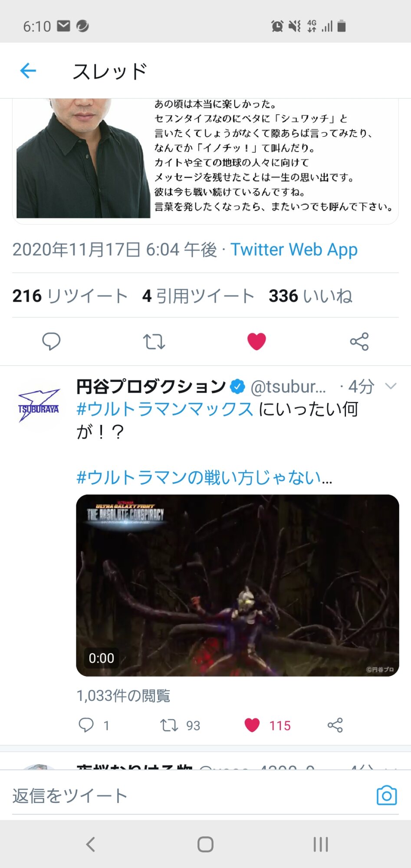Open the camera icon in reply bar
Image resolution: width=411 pixels, height=868 pixels.
387,795
